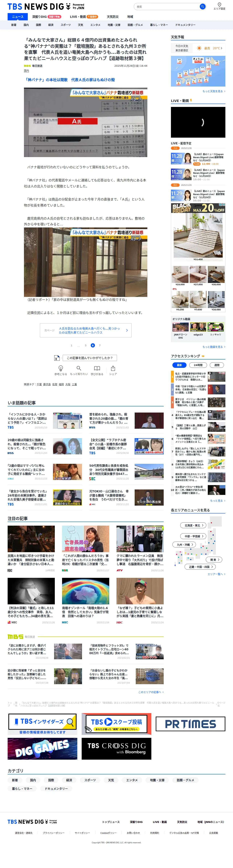Click the TBS NEWS DIG header logo

pyautogui.click(x=46, y=6)
